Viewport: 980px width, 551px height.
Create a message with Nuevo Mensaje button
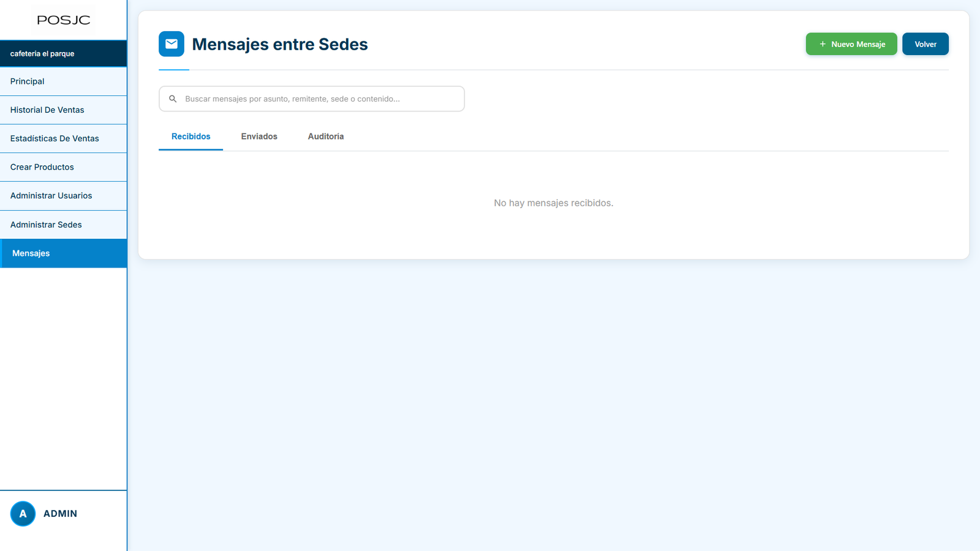click(851, 44)
